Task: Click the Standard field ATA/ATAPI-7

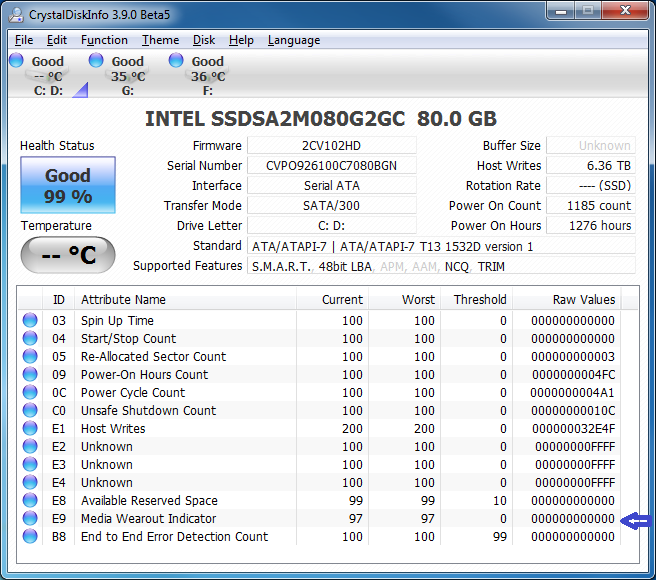Action: point(441,246)
